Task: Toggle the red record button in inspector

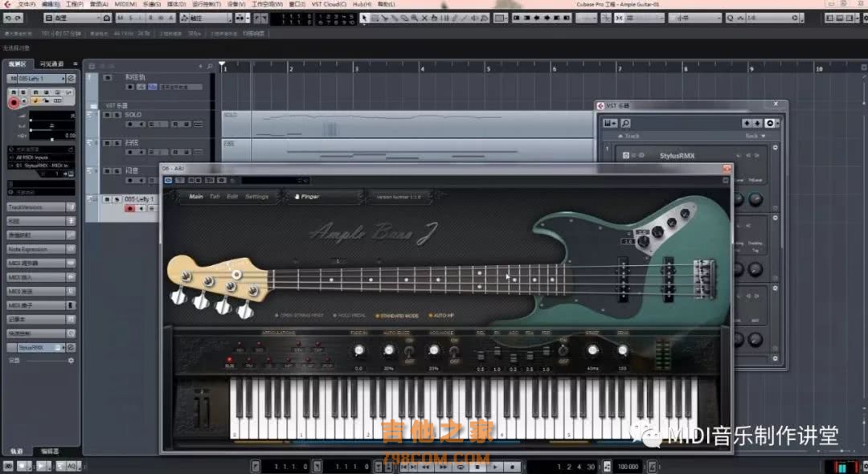Action: (14, 102)
